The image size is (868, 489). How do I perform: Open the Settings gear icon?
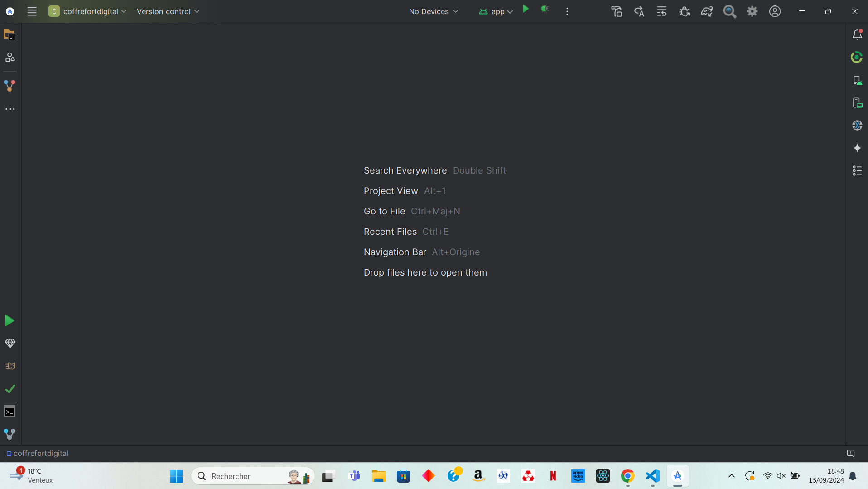pyautogui.click(x=752, y=11)
